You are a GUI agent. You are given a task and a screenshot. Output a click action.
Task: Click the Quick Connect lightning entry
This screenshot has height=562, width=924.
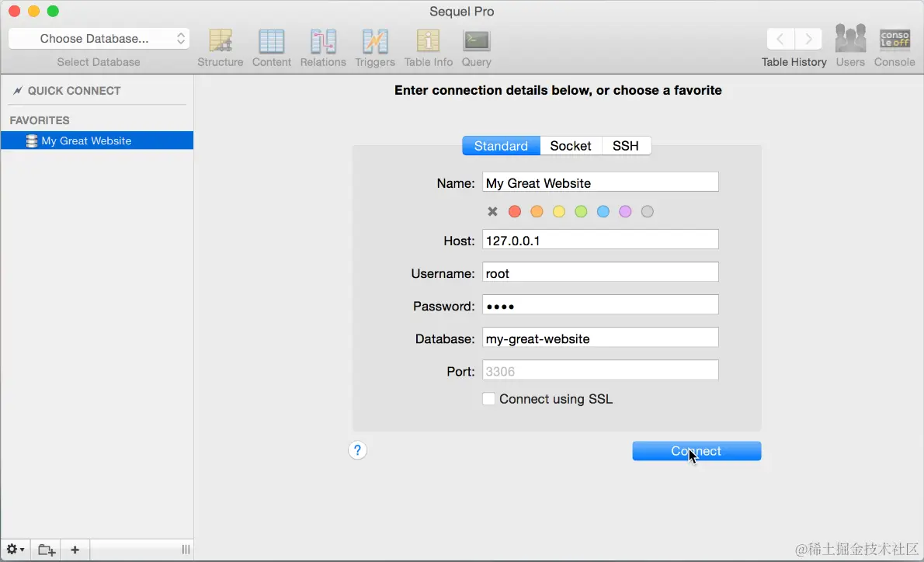click(68, 91)
